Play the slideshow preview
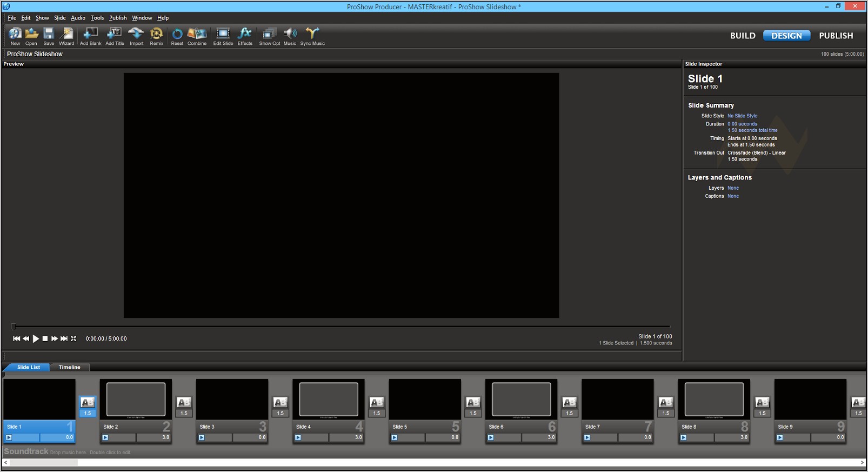 36,338
